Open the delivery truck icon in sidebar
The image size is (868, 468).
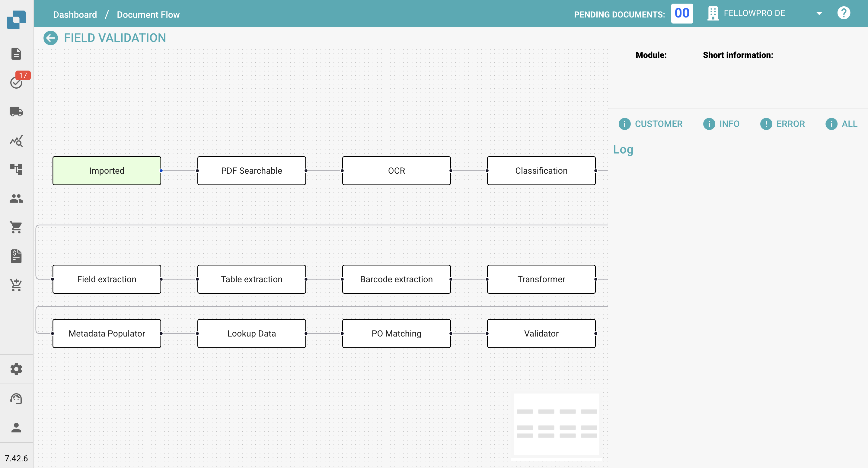tap(16, 111)
